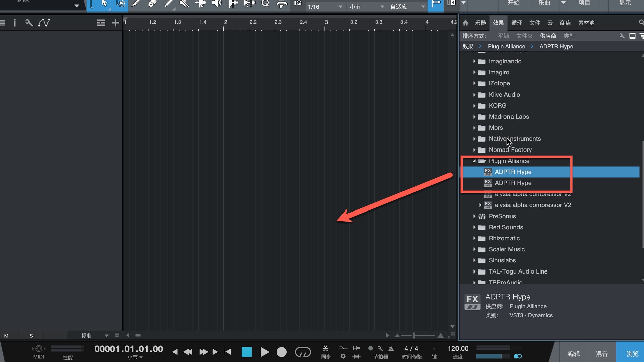The width and height of the screenshot is (644, 362).
Task: Toggle the metronome click icon
Action: [391, 348]
